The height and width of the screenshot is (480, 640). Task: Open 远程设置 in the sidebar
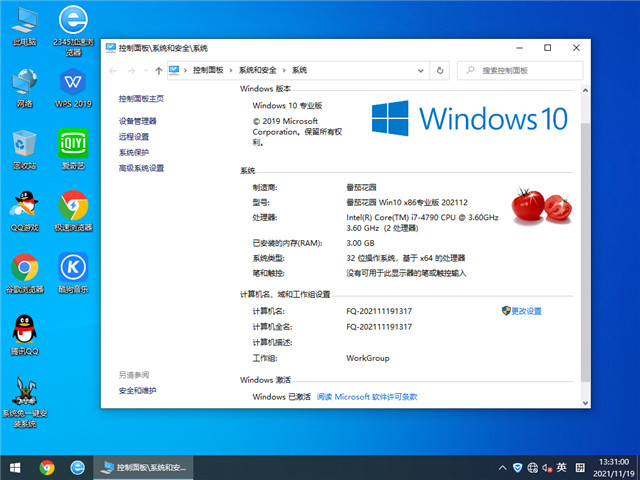pos(134,137)
